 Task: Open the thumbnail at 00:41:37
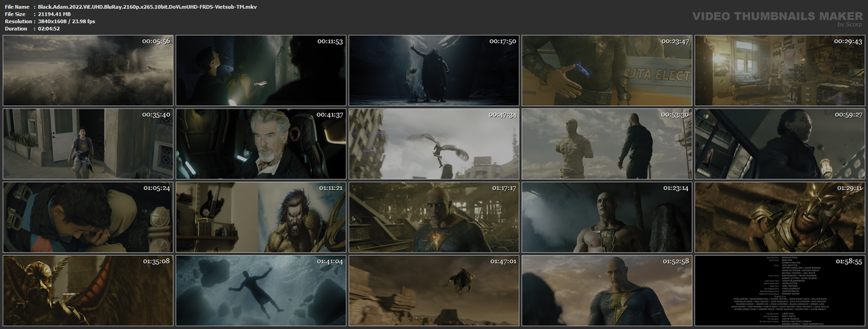260,143
